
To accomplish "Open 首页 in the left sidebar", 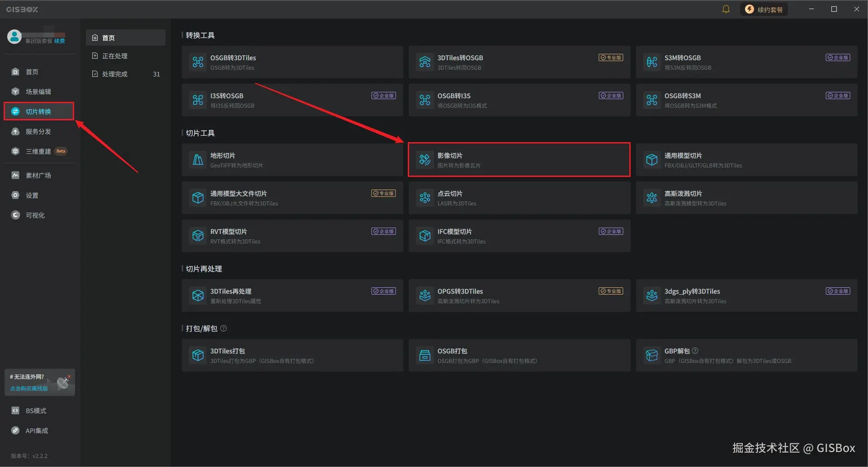I will click(x=39, y=71).
